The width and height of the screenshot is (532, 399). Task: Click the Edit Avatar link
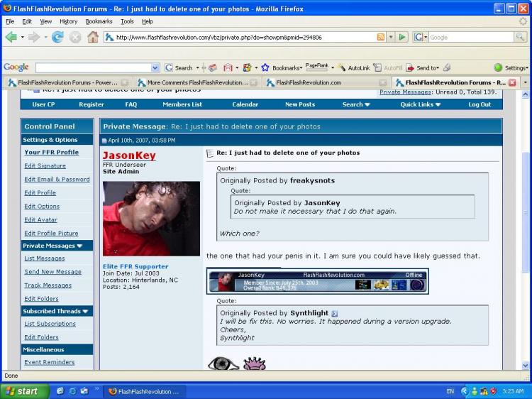[x=40, y=220]
